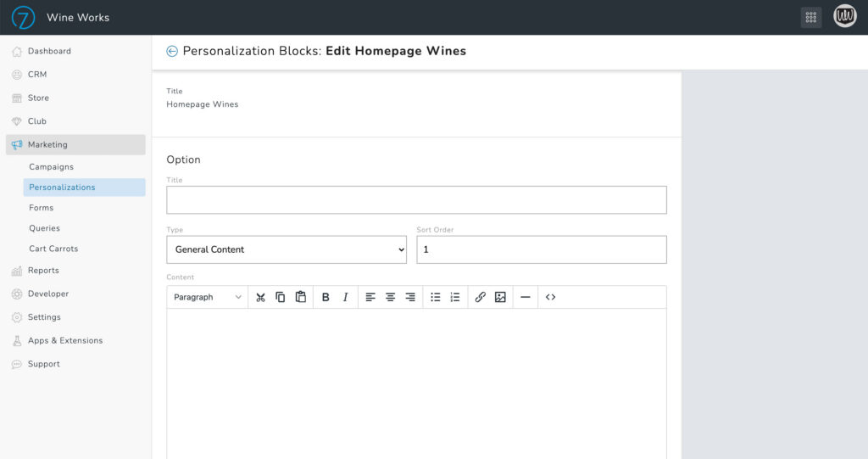
Task: Toggle italic formatting
Action: [x=346, y=297]
